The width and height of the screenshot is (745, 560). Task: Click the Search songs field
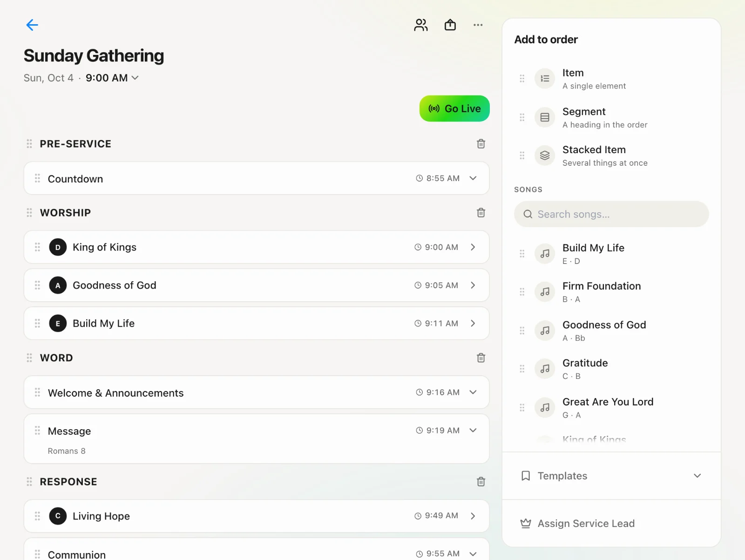611,214
